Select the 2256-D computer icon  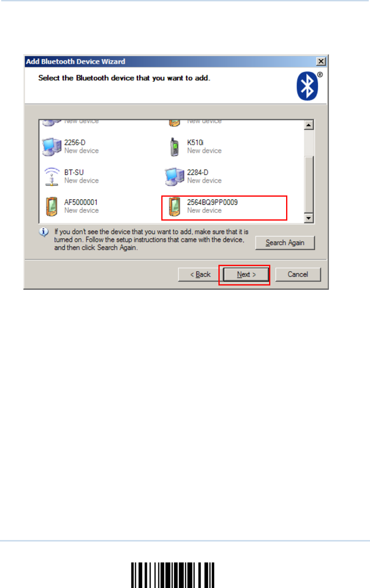(x=51, y=147)
